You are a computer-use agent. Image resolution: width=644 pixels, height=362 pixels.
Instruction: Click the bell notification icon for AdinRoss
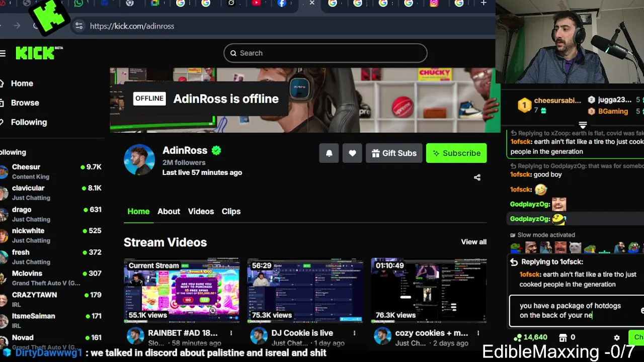(329, 153)
